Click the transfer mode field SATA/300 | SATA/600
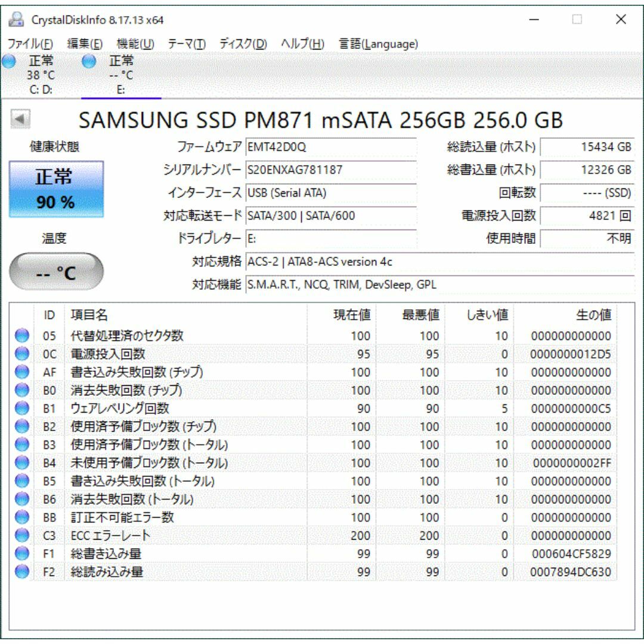This screenshot has width=644, height=644. (x=331, y=216)
